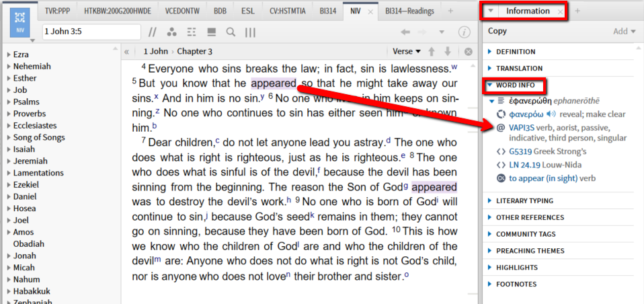Add a new tab beside Information

(x=577, y=11)
